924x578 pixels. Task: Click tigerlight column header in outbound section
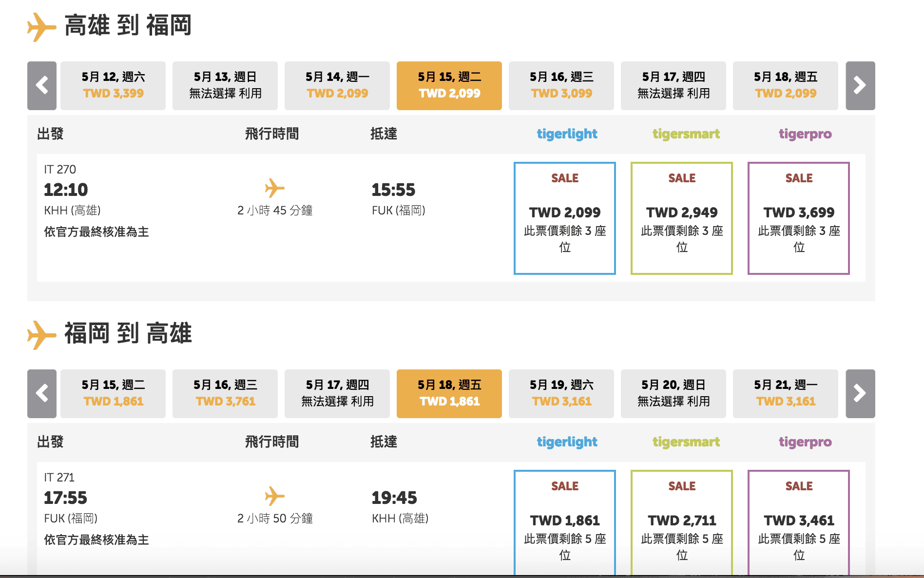567,134
